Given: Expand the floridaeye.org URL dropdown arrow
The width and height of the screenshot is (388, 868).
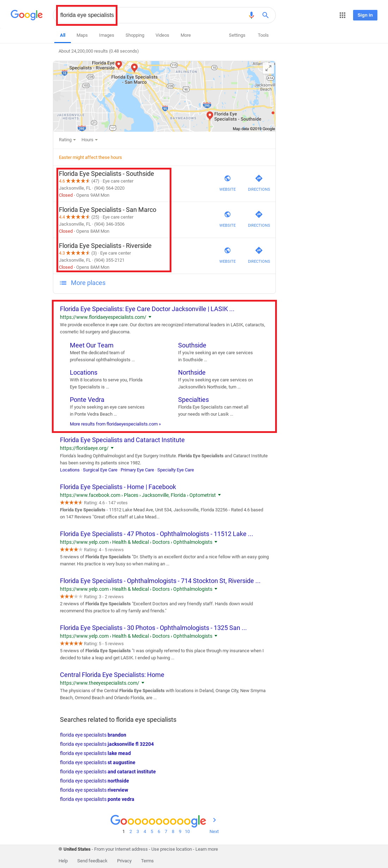Looking at the screenshot, I should click(112, 448).
